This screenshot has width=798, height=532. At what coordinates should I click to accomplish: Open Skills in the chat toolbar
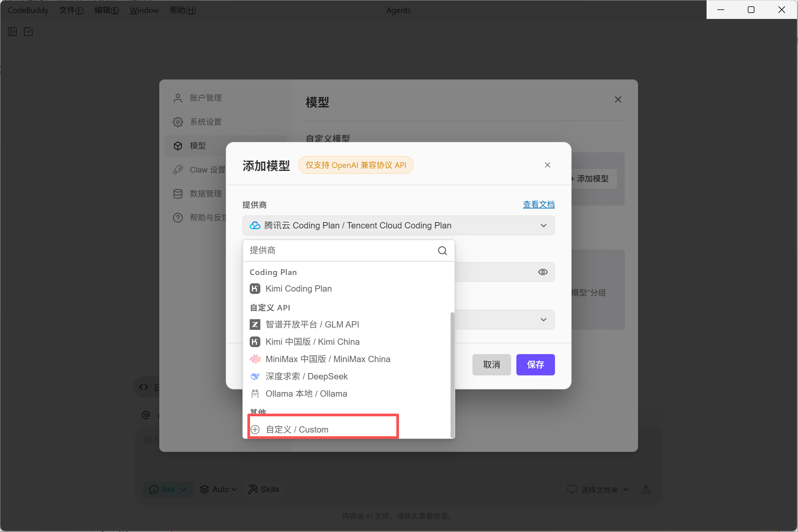[x=264, y=489]
